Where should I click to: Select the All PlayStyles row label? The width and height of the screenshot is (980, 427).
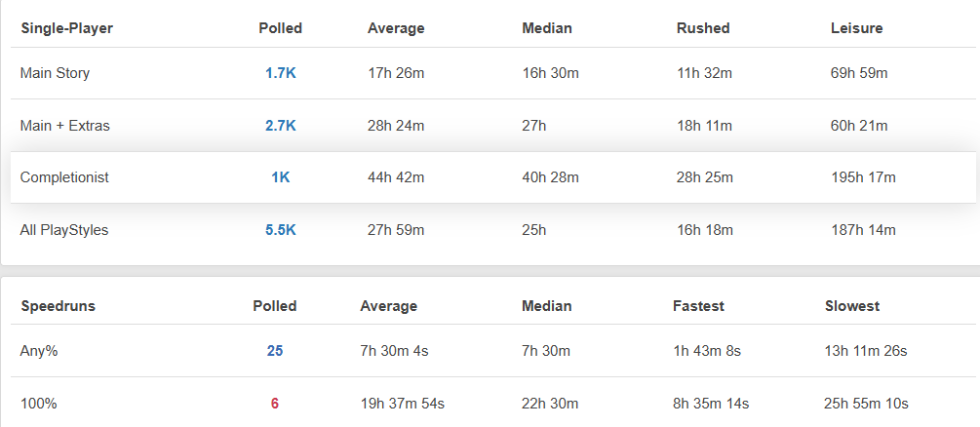click(64, 230)
